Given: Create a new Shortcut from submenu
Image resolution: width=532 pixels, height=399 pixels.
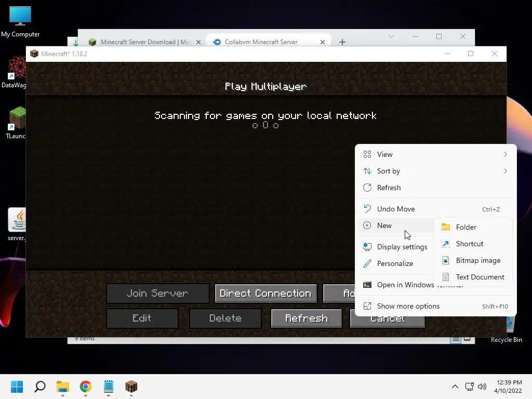Looking at the screenshot, I should [473, 244].
